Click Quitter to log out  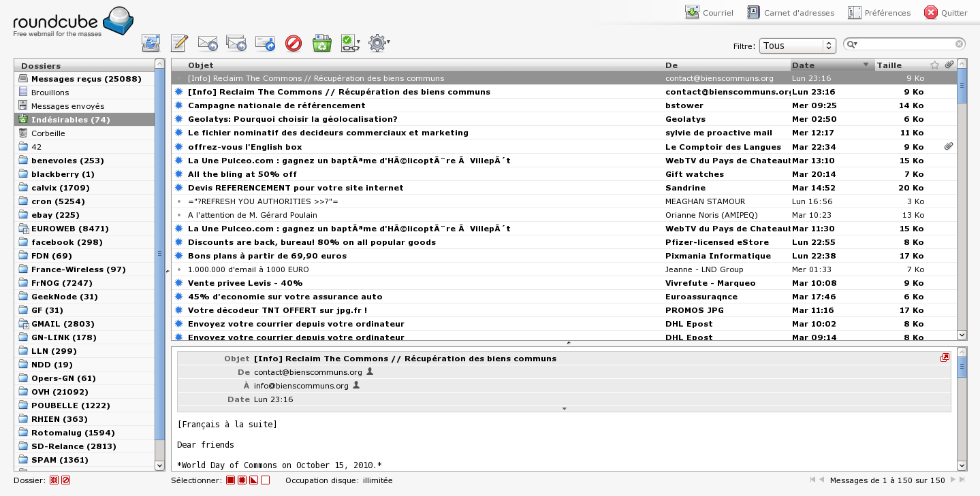pos(945,12)
